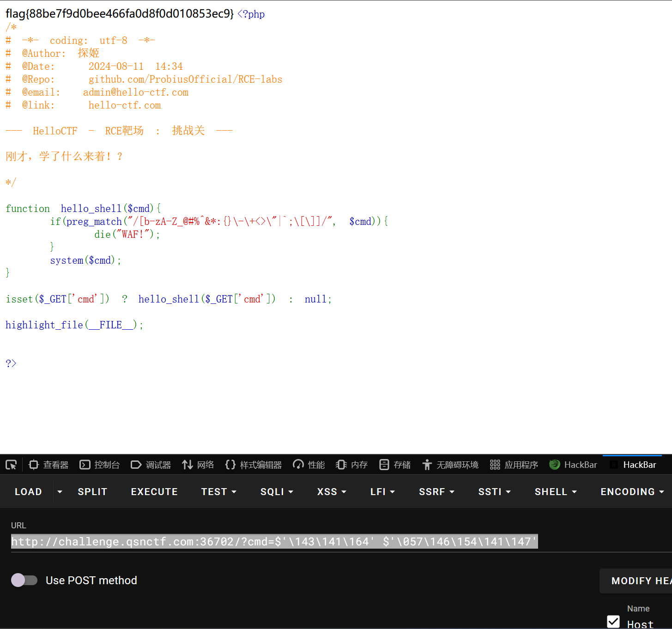Uncheck the Host header checkbox

613,622
